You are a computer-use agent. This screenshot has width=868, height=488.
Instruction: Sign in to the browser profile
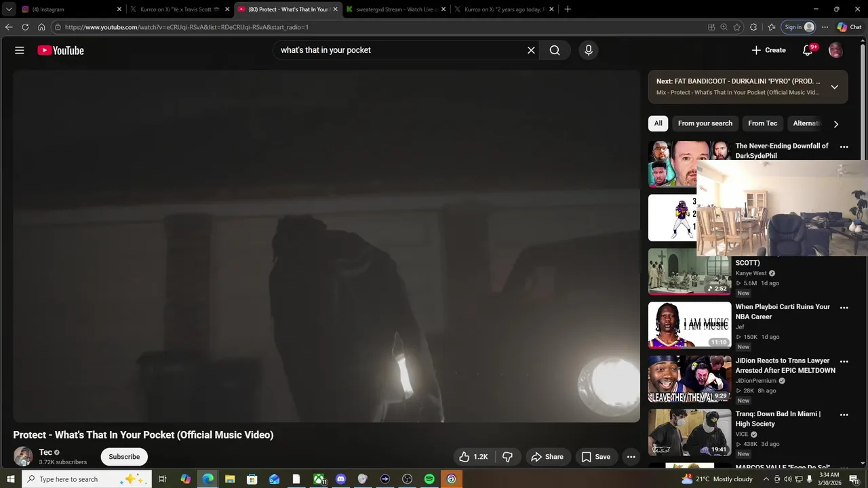tap(799, 27)
